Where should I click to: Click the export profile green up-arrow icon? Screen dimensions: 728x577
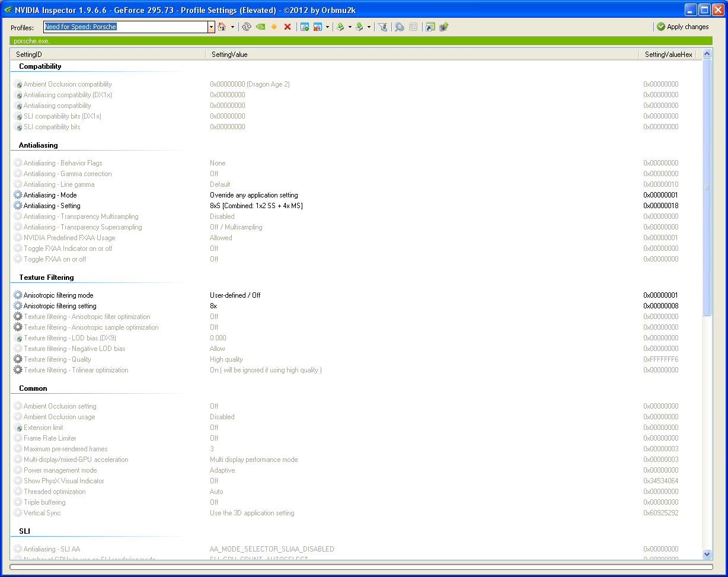click(340, 27)
